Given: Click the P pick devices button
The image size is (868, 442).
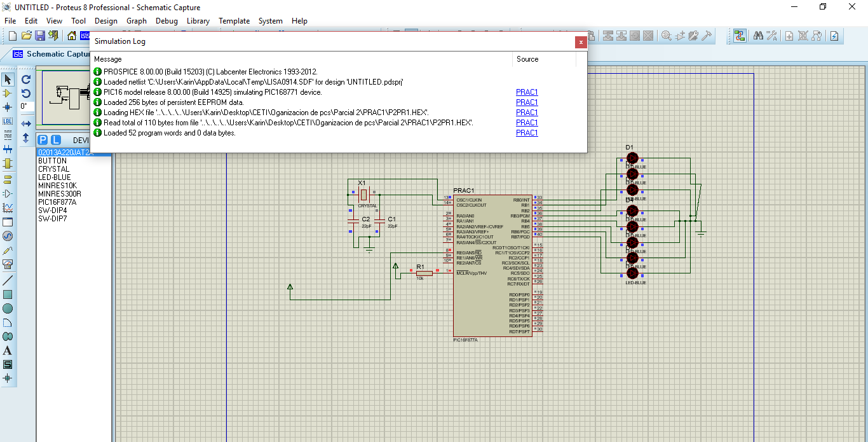Looking at the screenshot, I should point(43,140).
